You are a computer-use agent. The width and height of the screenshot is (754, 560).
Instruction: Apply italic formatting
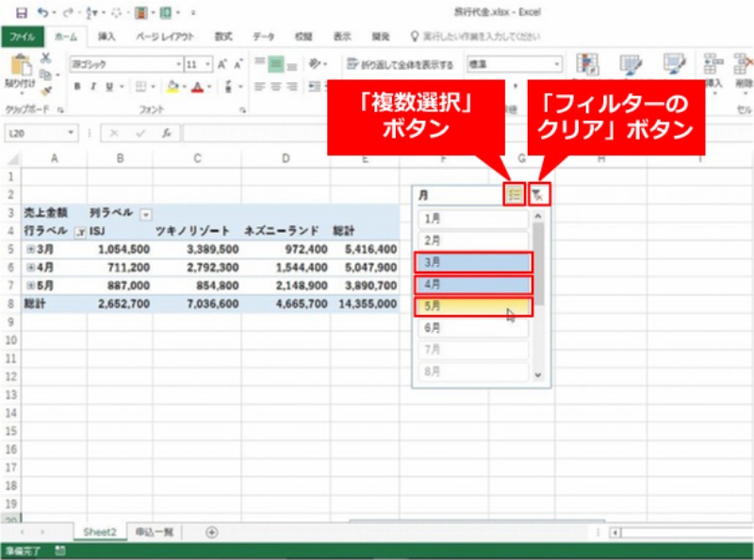pos(92,87)
